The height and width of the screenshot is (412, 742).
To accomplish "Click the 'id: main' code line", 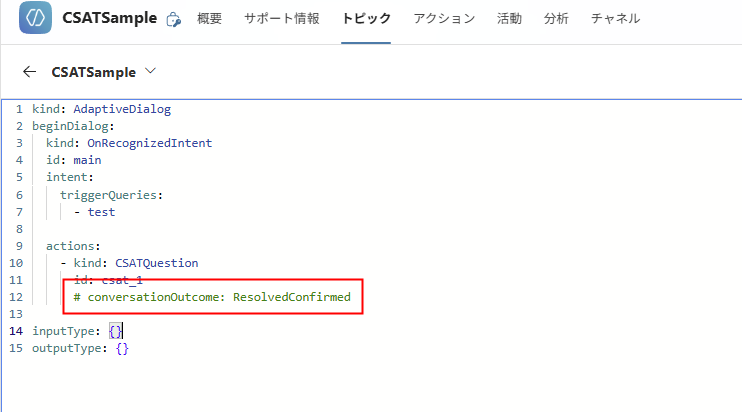I will [73, 160].
